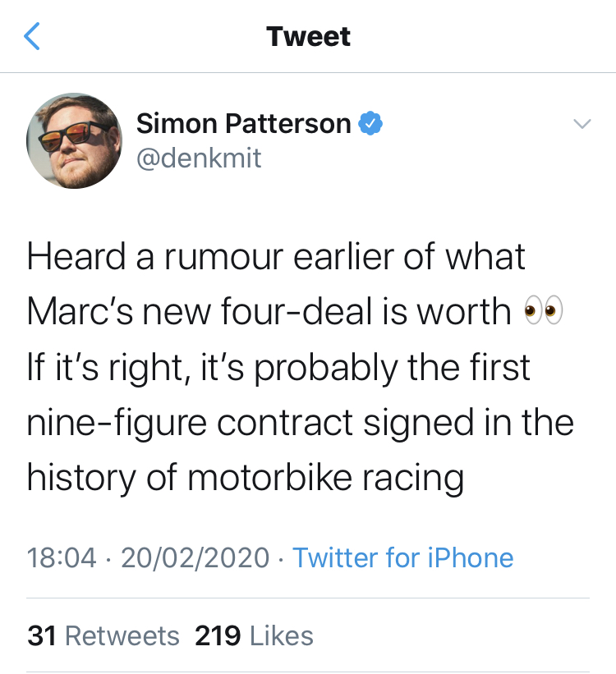Tap the Tweet header title

(308, 36)
